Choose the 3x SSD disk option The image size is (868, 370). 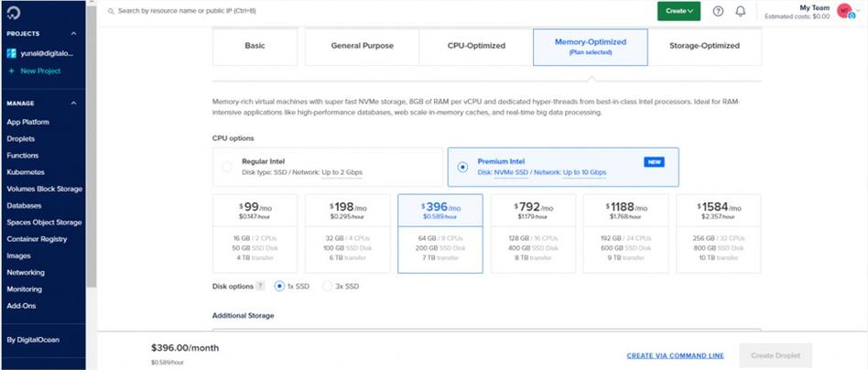(327, 287)
